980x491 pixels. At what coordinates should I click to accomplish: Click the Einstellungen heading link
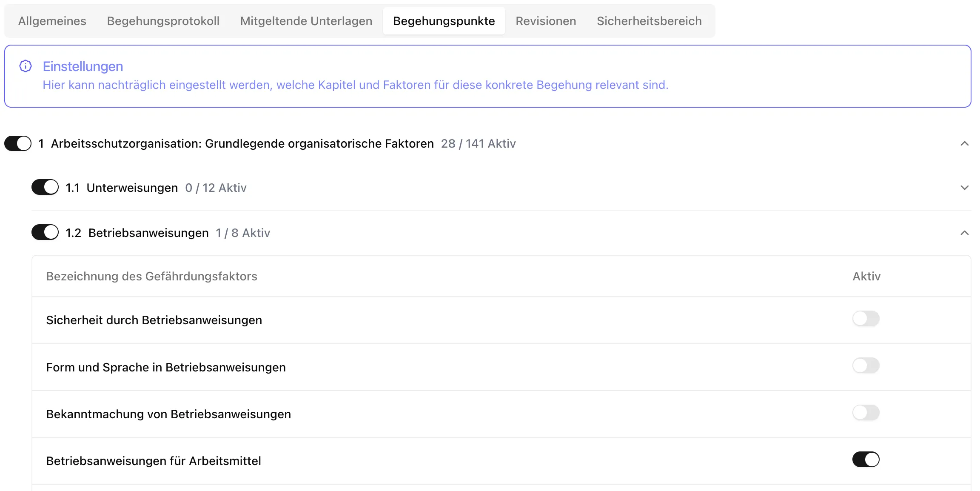click(83, 66)
